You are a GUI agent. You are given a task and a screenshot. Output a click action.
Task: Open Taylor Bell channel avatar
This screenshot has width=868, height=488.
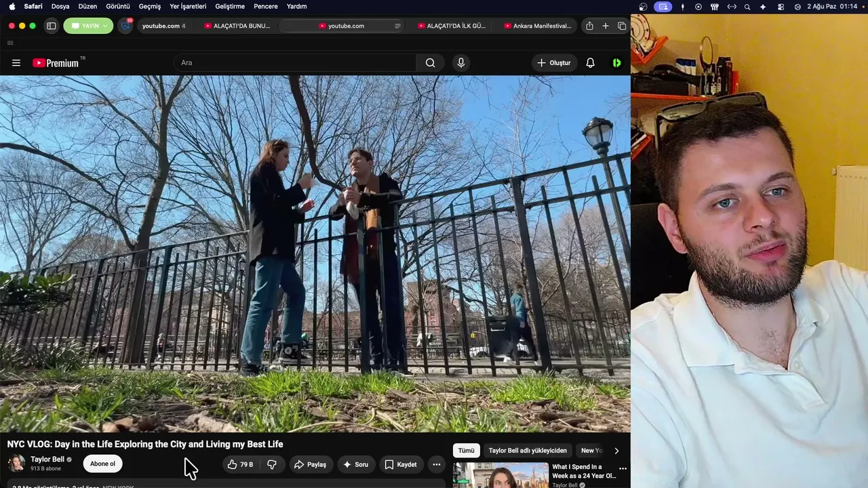(x=16, y=464)
